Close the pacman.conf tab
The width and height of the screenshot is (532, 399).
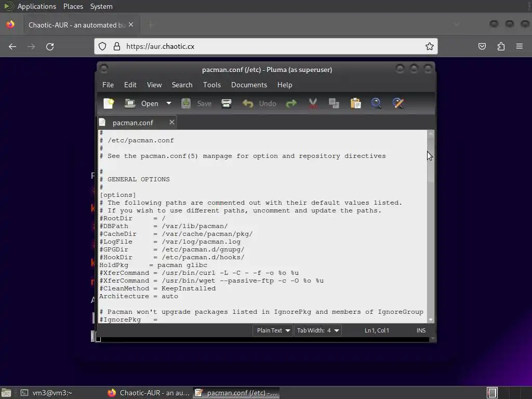(x=172, y=122)
